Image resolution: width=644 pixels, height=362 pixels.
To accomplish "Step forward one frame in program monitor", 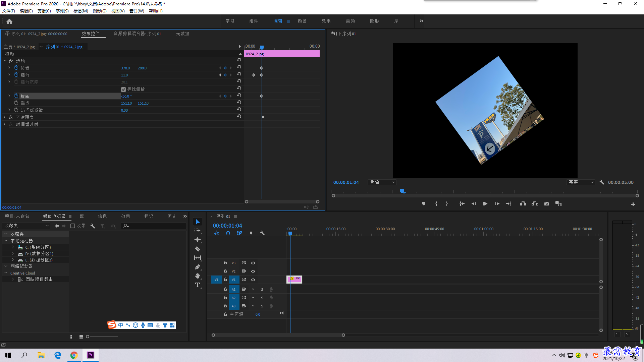I will pos(497,204).
